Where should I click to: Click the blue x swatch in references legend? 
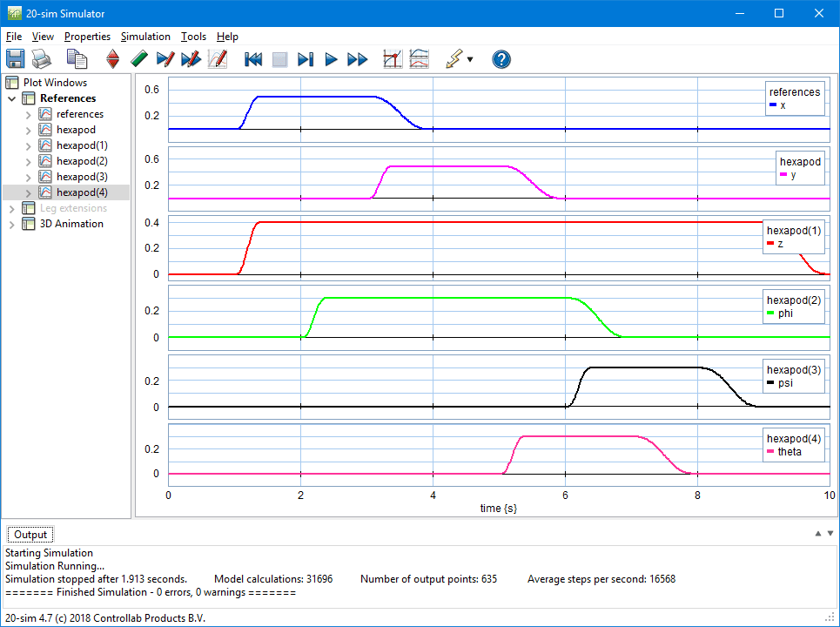773,105
